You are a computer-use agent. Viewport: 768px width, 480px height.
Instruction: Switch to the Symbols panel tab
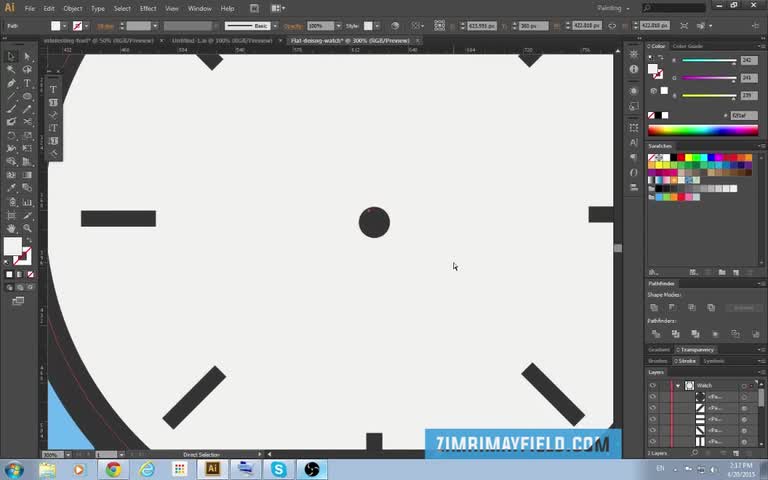tap(714, 361)
